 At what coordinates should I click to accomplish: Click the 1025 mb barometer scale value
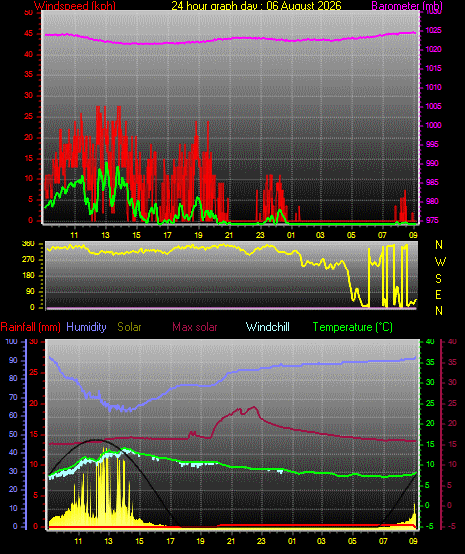pos(433,30)
